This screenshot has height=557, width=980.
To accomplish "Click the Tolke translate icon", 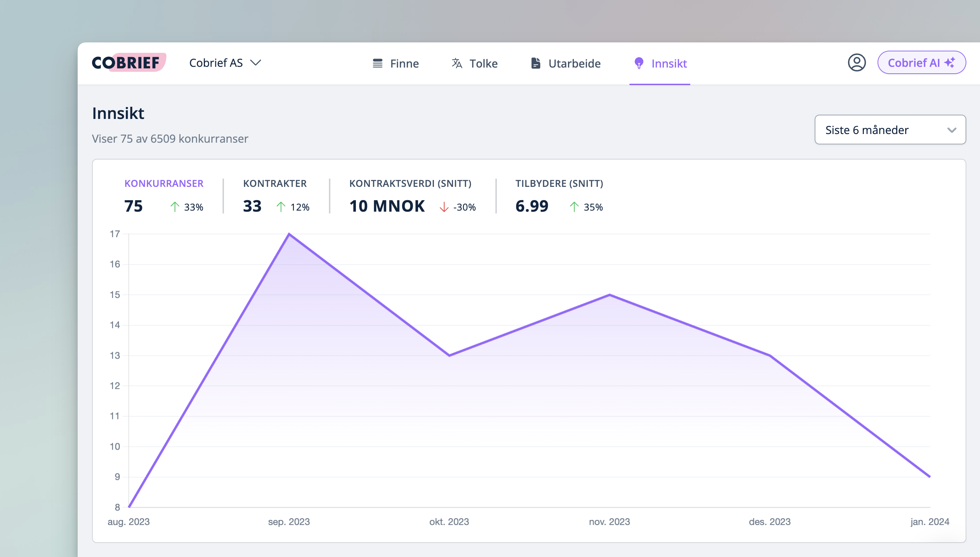I will click(457, 63).
